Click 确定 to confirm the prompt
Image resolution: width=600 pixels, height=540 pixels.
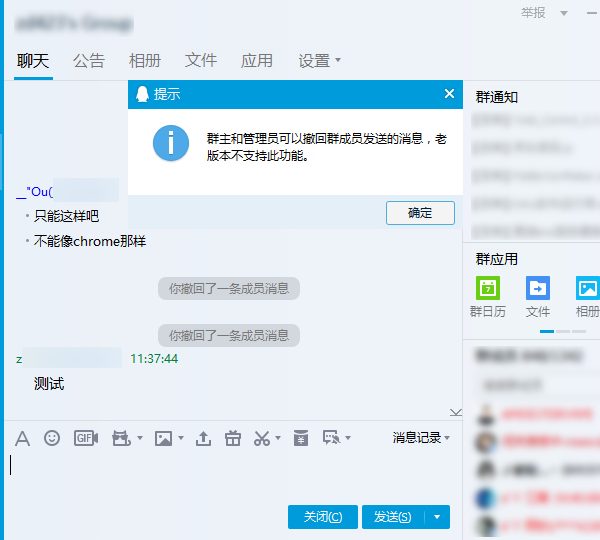pos(420,213)
